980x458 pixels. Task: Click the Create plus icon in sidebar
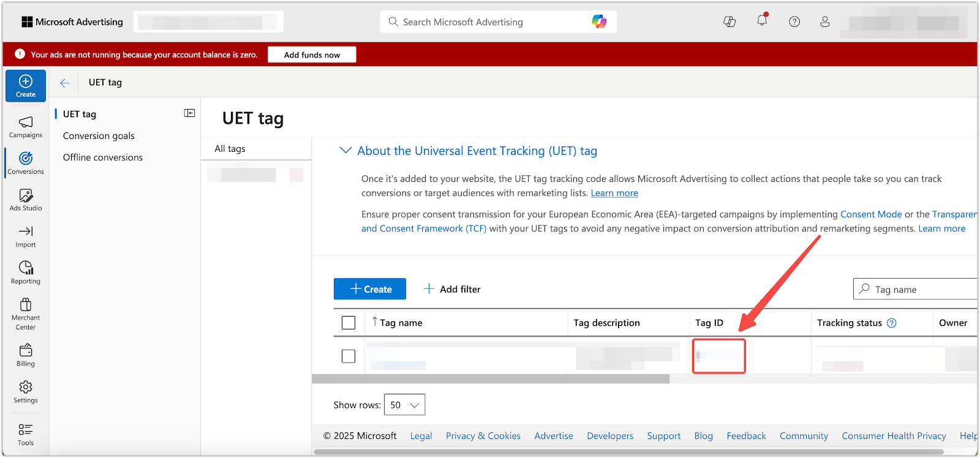pyautogui.click(x=26, y=86)
